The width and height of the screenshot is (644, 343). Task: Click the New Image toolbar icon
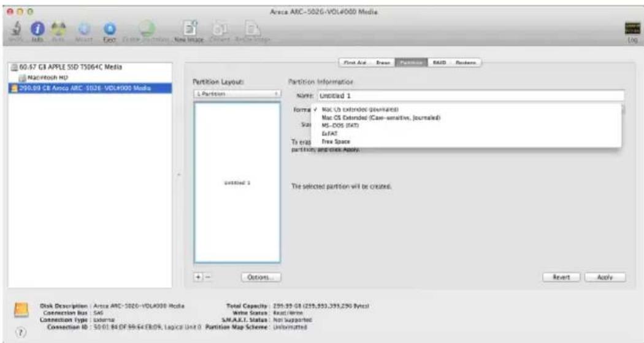point(190,29)
